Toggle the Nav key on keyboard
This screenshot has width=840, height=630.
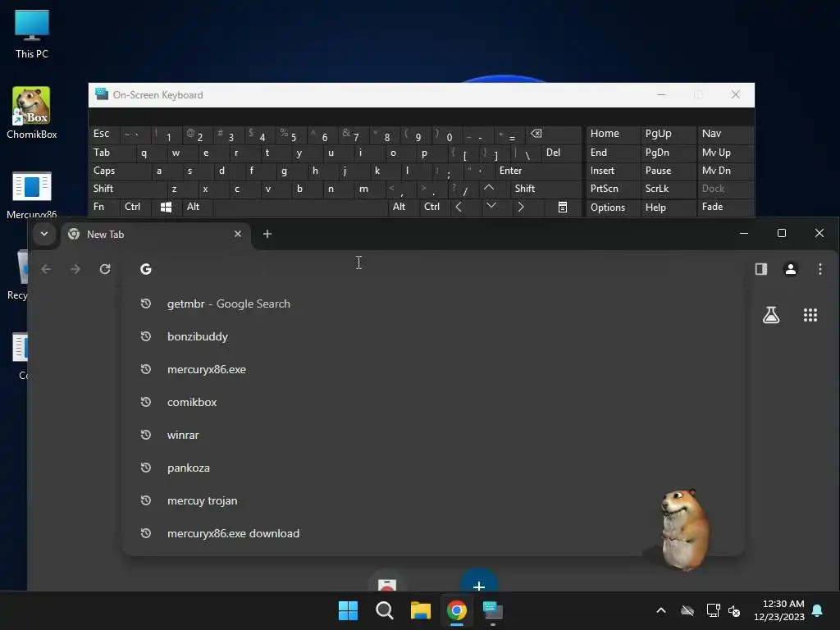tap(725, 134)
